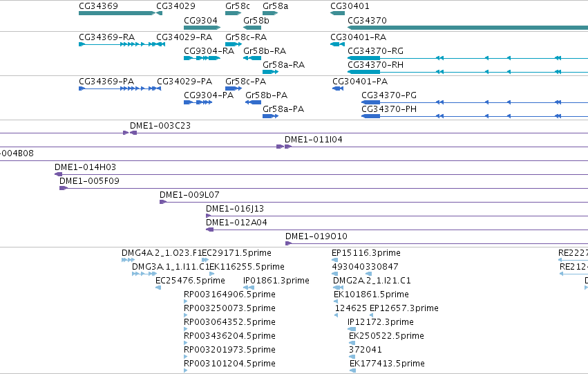This screenshot has width=588, height=374.
Task: Select EST EK177413.5prime
Action: pyautogui.click(x=387, y=364)
